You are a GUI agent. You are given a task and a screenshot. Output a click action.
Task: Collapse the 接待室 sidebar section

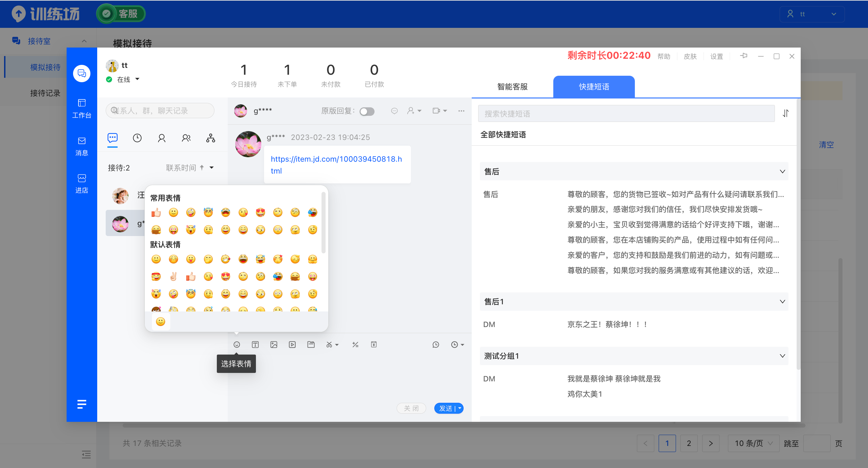(84, 41)
